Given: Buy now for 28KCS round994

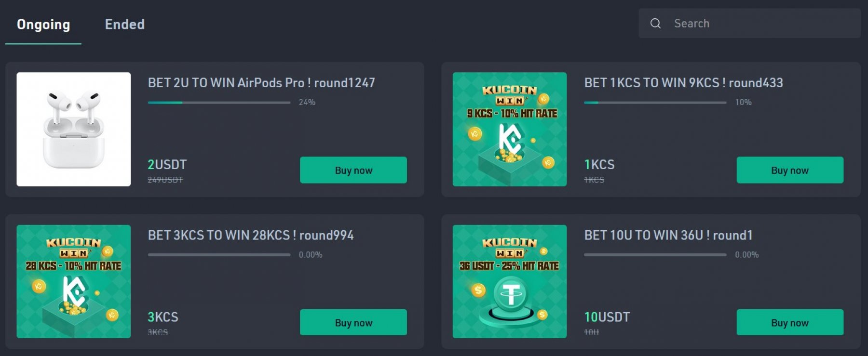Looking at the screenshot, I should click(x=353, y=322).
